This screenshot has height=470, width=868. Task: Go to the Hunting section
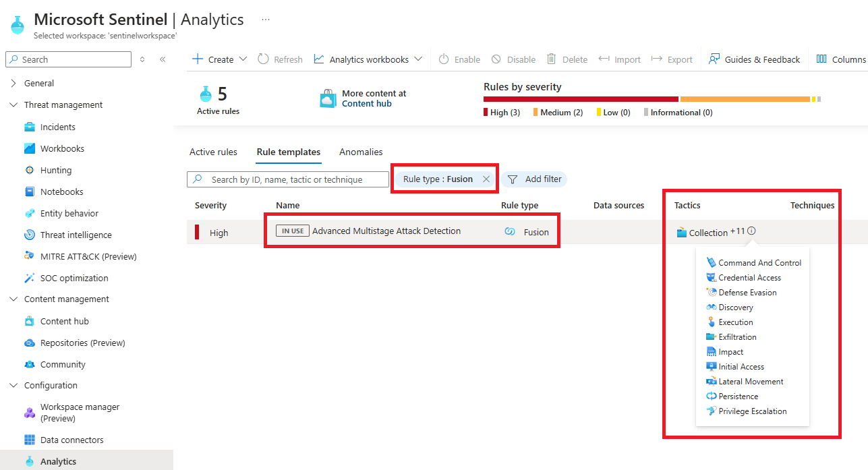point(55,170)
